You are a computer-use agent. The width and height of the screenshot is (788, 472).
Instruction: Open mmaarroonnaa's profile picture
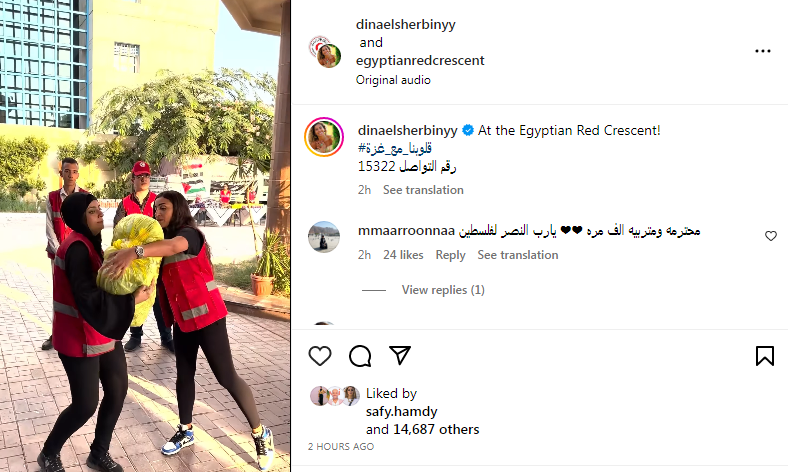[324, 237]
